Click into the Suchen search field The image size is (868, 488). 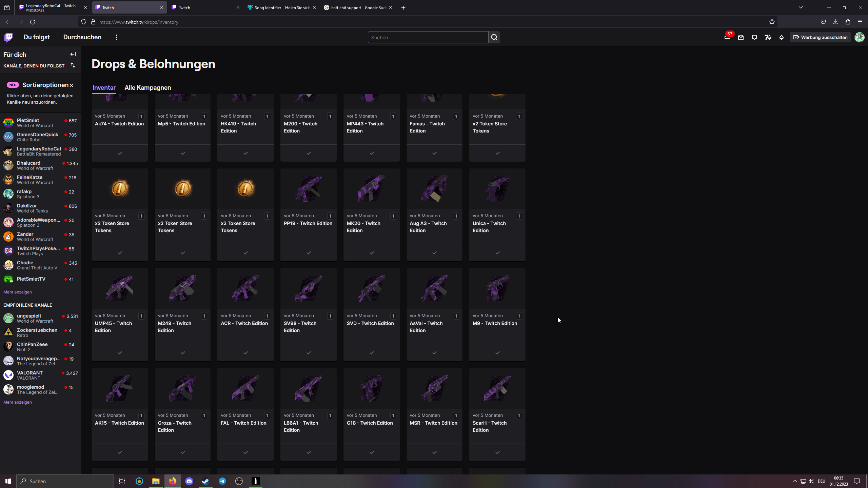[x=428, y=37]
